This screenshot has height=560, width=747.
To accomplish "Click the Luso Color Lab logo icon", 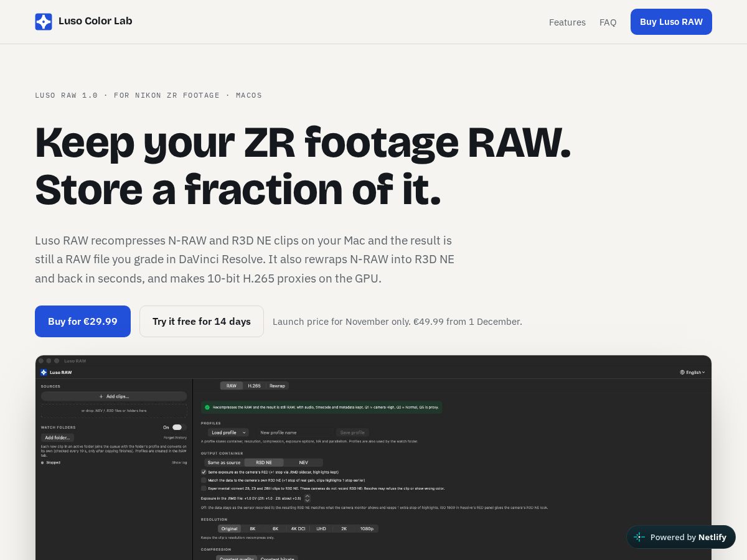I will coord(44,22).
